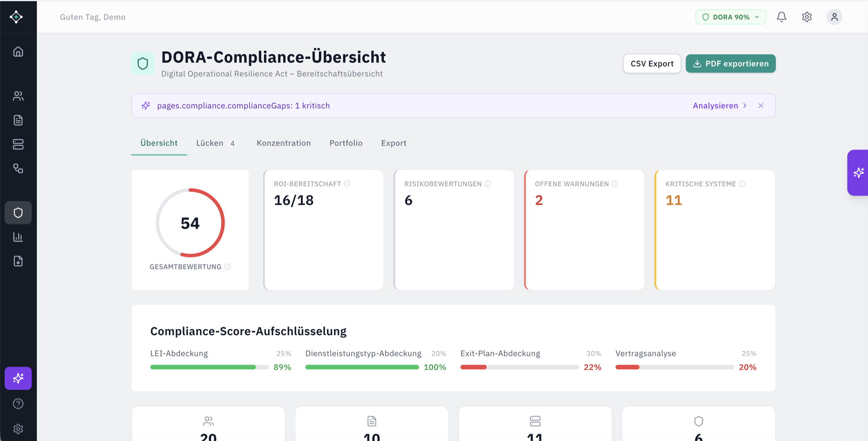
Task: Dismiss the complianceGaps banner with the X
Action: [761, 106]
